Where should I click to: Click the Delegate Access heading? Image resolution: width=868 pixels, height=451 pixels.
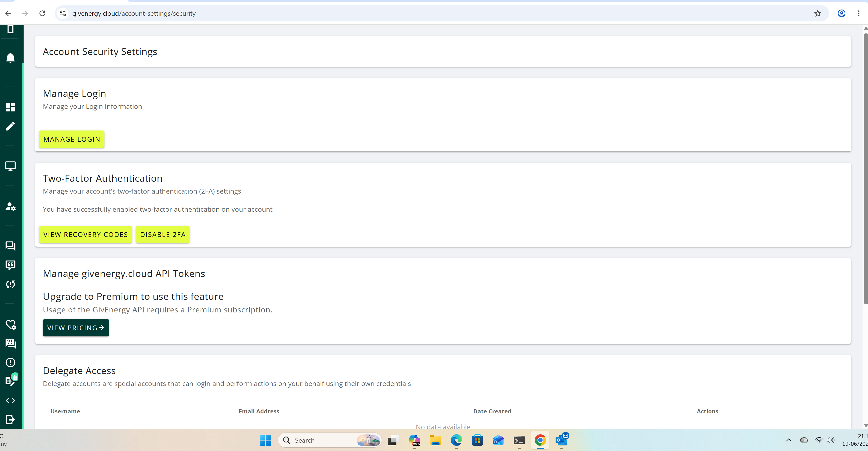point(79,371)
